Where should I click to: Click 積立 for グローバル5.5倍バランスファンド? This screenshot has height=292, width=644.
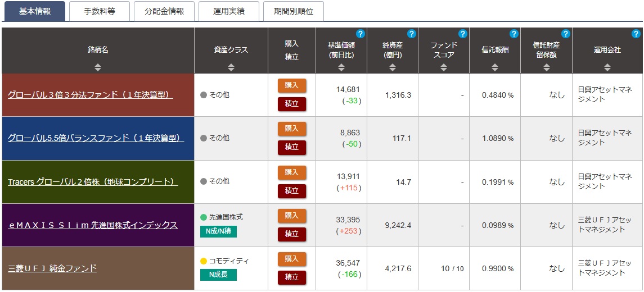pyautogui.click(x=292, y=148)
